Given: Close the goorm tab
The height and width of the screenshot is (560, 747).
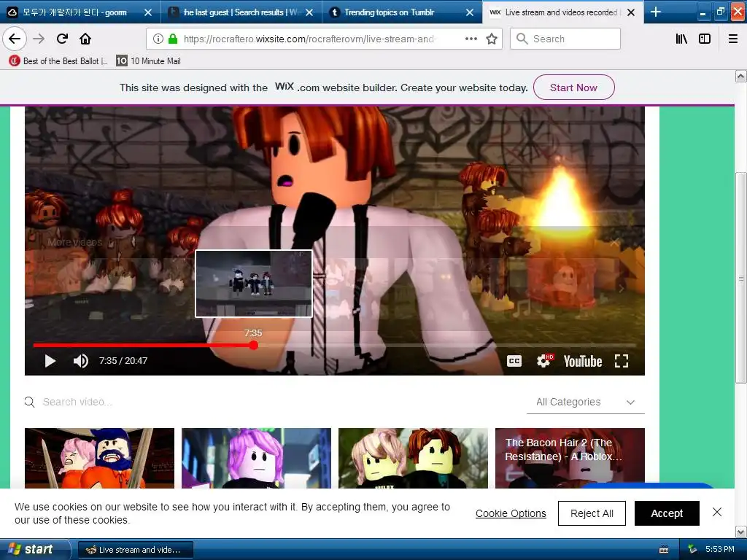Looking at the screenshot, I should pyautogui.click(x=148, y=12).
